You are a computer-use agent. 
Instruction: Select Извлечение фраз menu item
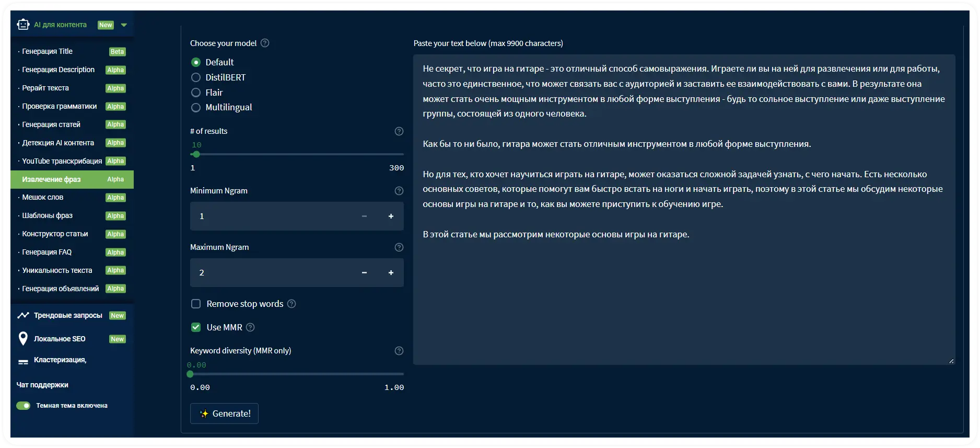pyautogui.click(x=72, y=179)
